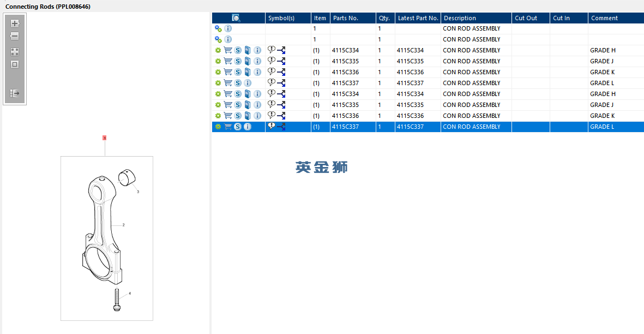644x334 pixels.
Task: Click Parts No. 4115C337 in highlighted row
Action: point(345,127)
